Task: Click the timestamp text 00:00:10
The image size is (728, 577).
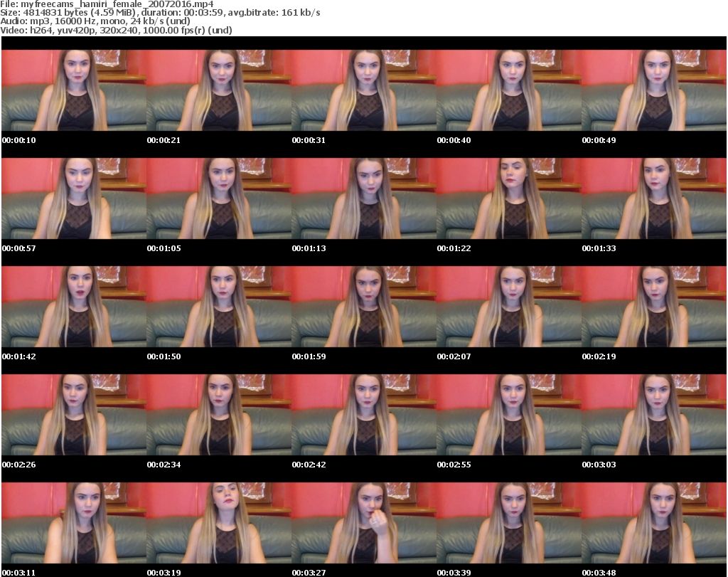Action: coord(19,140)
